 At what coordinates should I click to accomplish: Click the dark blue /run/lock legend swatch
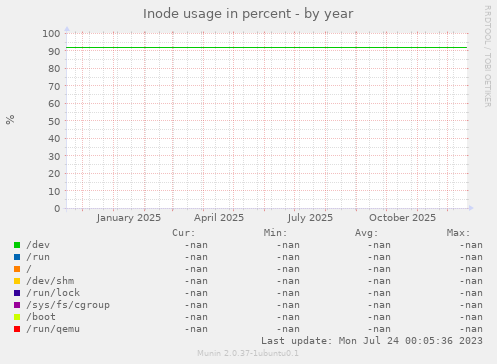[17, 293]
